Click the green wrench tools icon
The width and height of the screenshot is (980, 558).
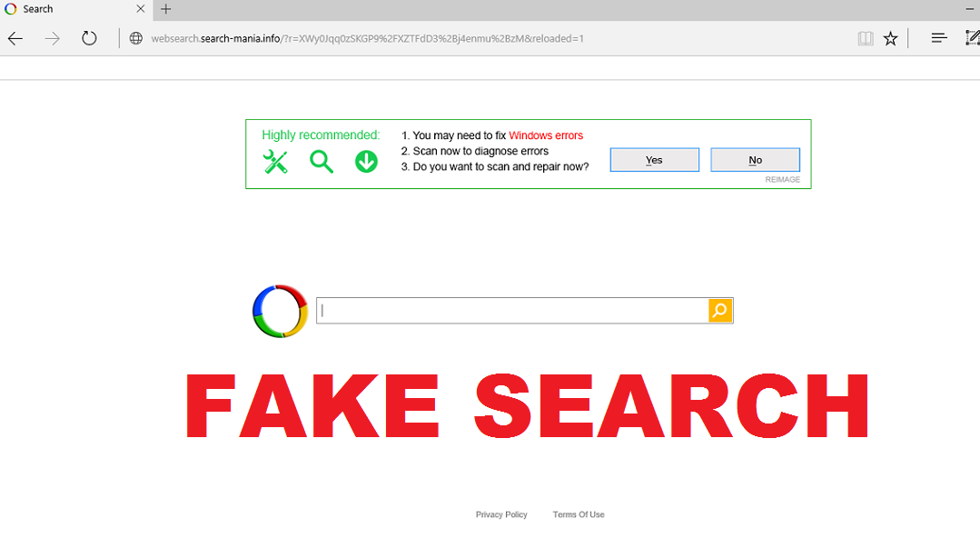[274, 162]
